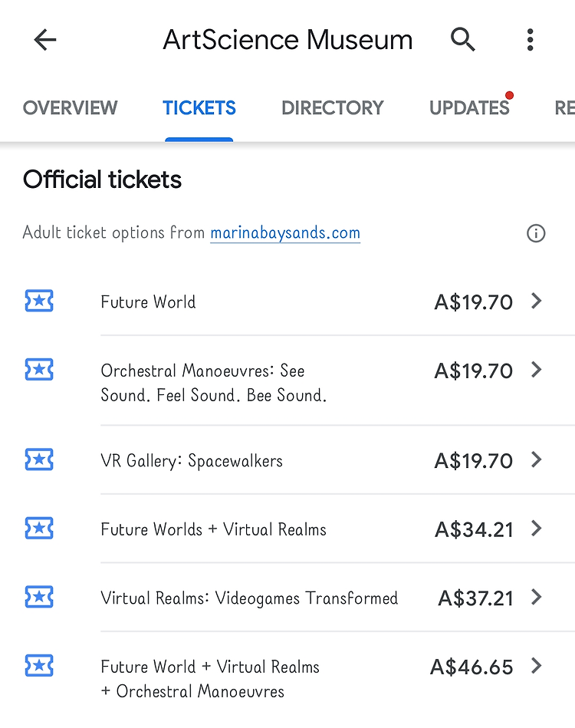Screen dimensions: 575x728
Task: Switch to the Directory tab
Action: 332,107
